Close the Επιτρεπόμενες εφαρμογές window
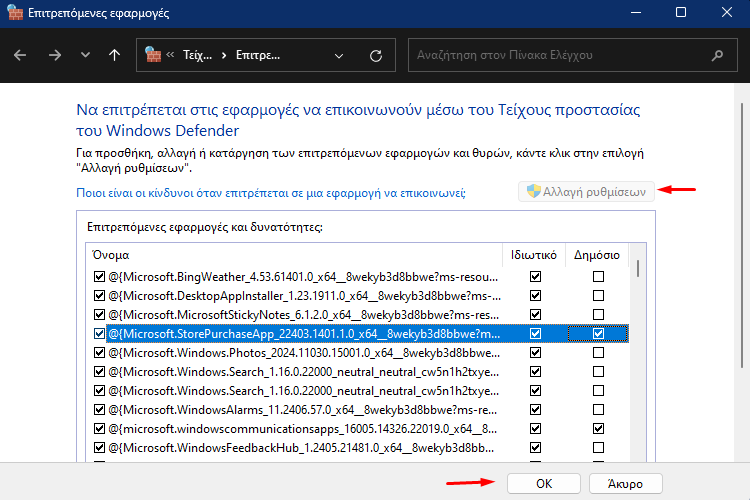The height and width of the screenshot is (500, 750). click(727, 13)
